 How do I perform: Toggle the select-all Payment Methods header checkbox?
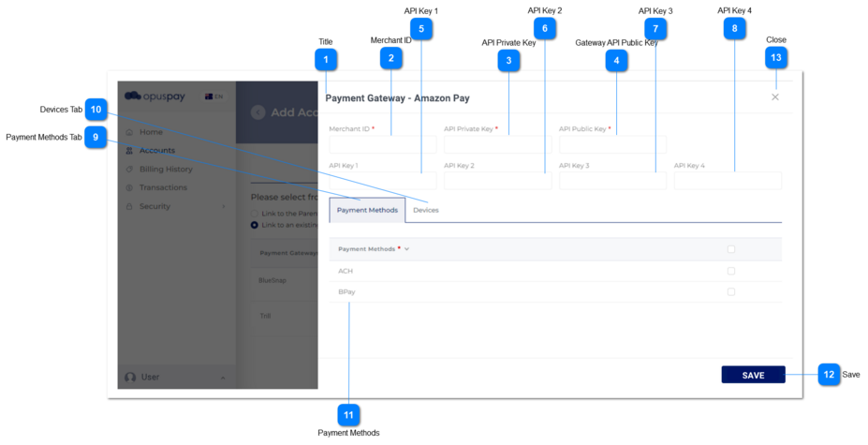[731, 249]
